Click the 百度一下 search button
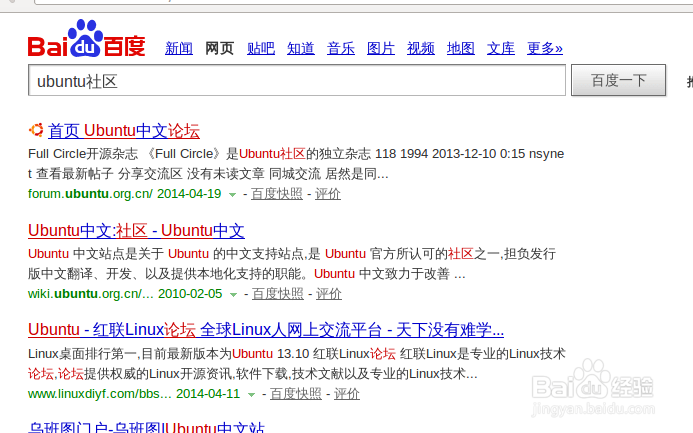 pos(618,80)
